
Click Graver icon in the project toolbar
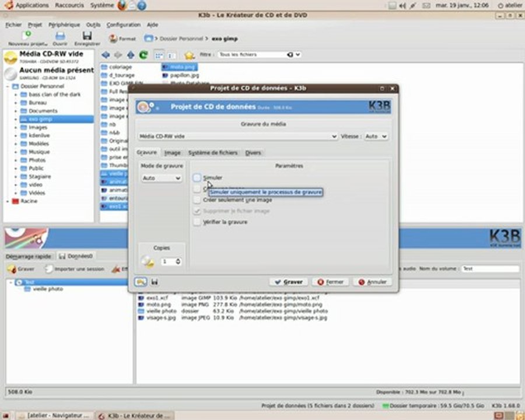[12, 268]
